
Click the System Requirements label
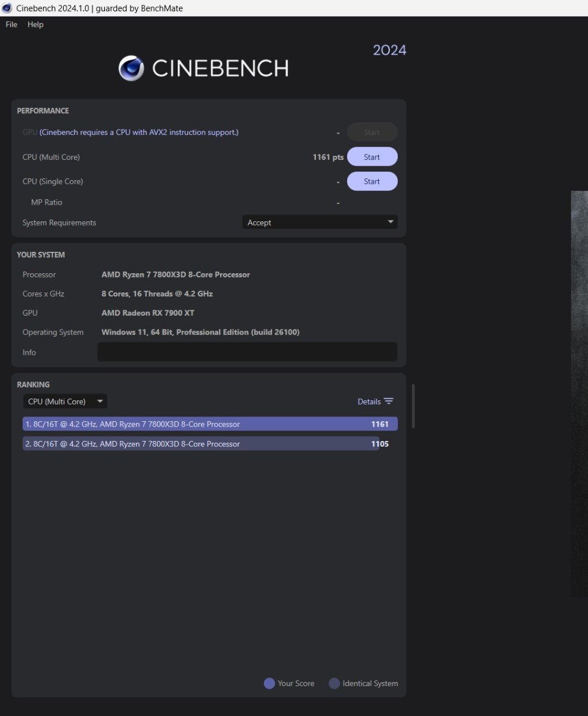[x=59, y=223]
